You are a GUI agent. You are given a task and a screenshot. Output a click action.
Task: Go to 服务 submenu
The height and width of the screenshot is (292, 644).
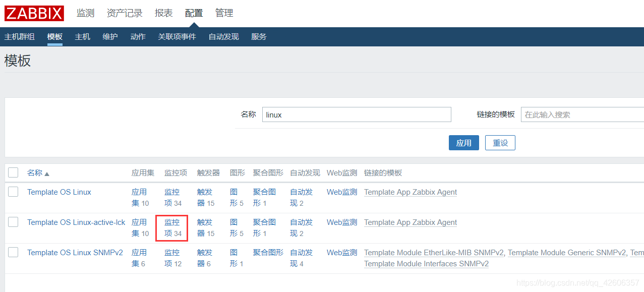coord(259,37)
